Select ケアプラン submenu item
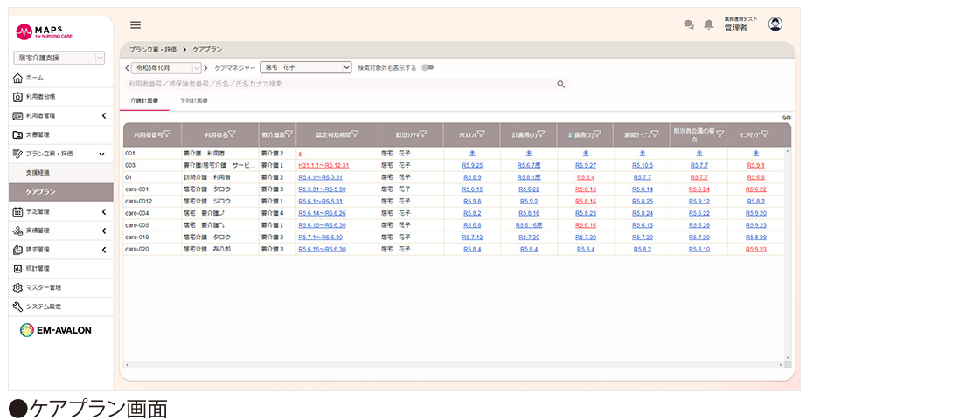The image size is (980, 420). tap(60, 192)
